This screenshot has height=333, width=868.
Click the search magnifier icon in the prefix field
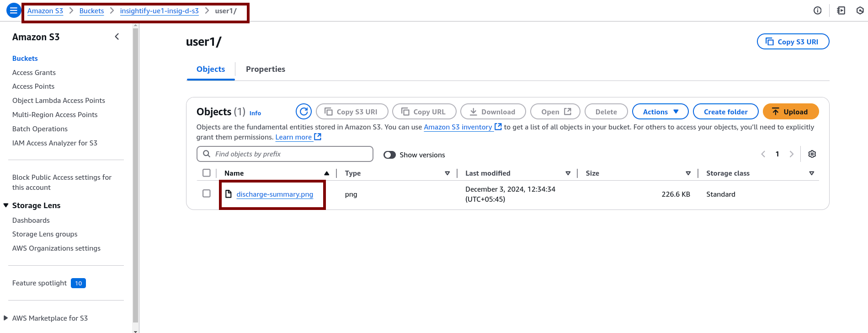(207, 154)
